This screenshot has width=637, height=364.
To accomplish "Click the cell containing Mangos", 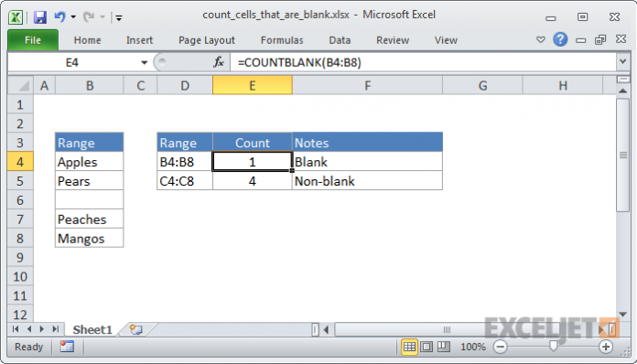I will pyautogui.click(x=90, y=238).
